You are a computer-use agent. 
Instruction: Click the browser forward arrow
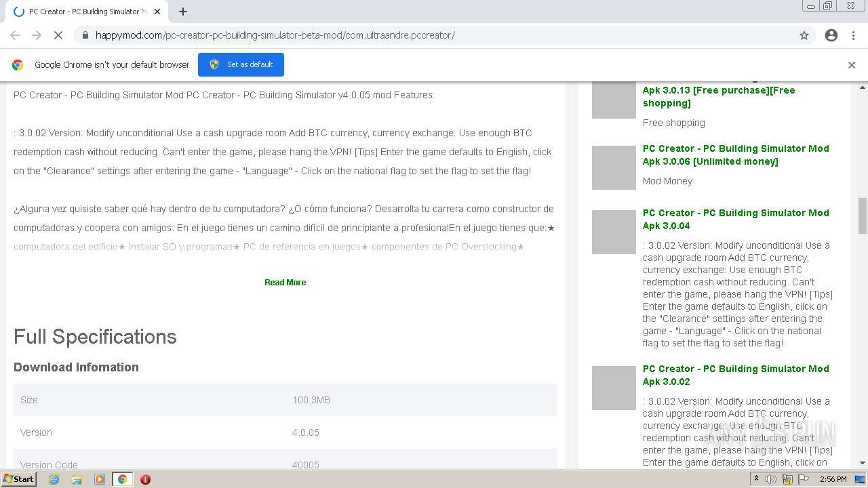click(37, 35)
